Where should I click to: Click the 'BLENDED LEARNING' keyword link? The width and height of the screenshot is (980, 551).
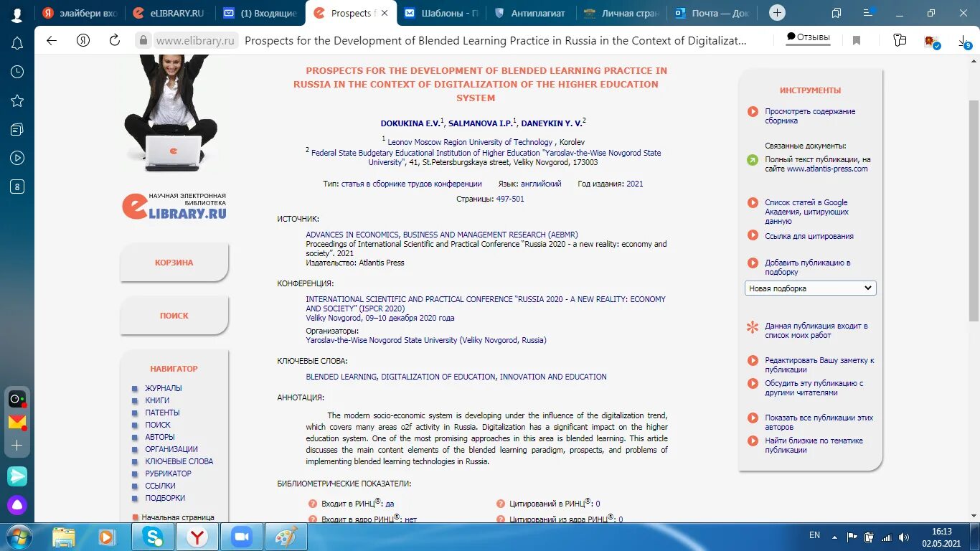(341, 377)
